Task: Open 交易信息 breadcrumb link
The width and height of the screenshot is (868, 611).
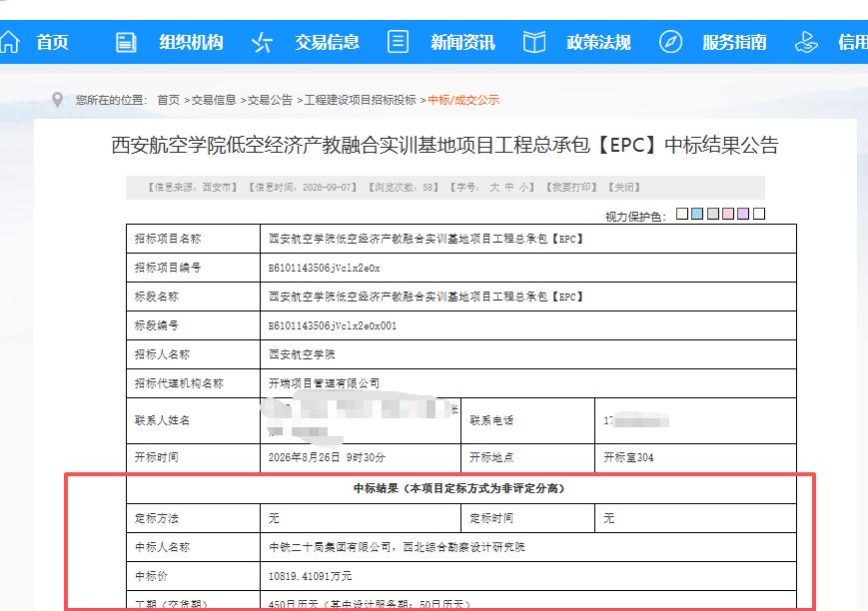Action: click(x=213, y=100)
